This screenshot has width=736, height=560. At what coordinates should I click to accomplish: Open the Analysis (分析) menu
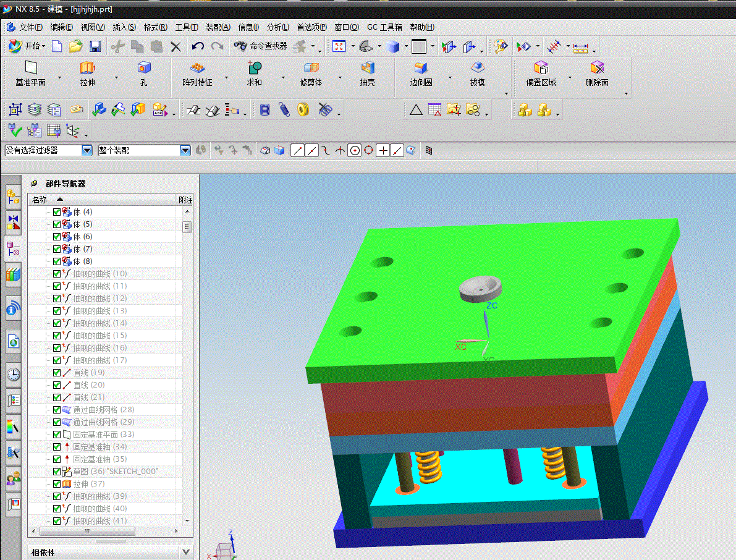pos(278,27)
